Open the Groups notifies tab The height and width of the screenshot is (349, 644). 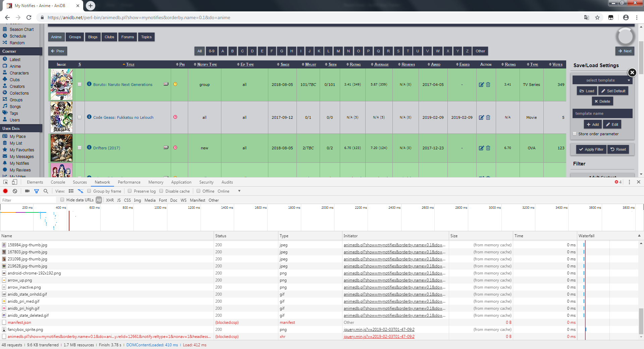click(x=75, y=37)
